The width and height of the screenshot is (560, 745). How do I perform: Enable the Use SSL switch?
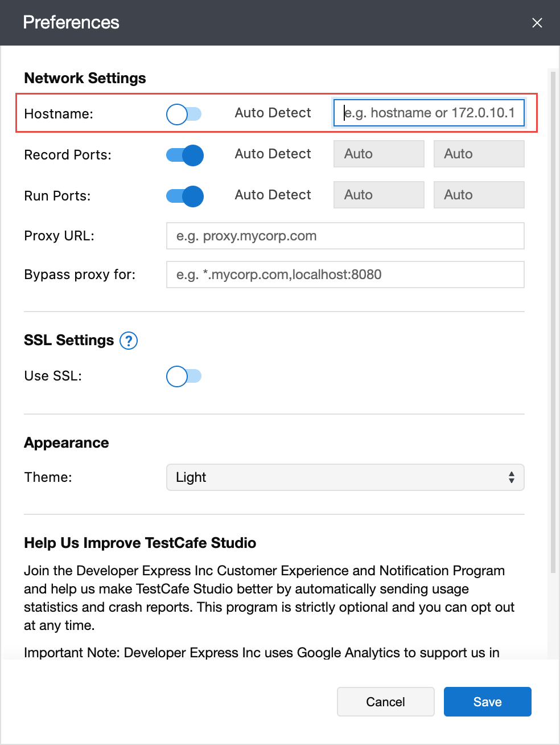184,376
